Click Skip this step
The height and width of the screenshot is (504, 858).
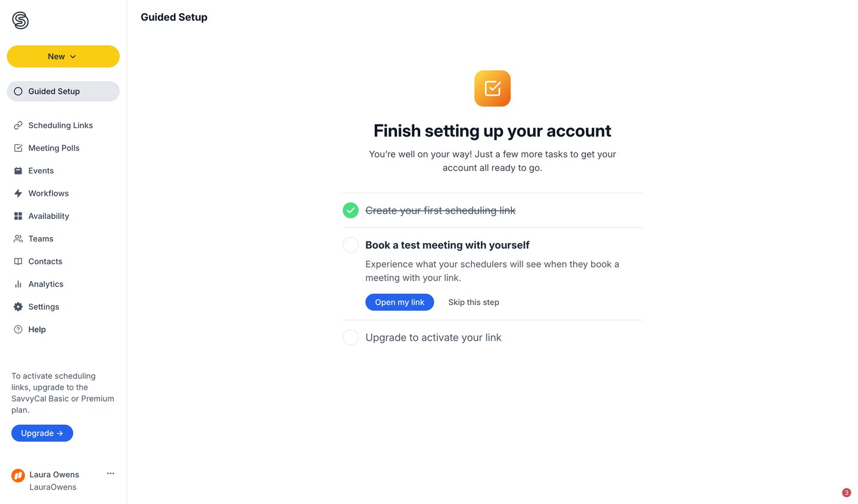click(473, 302)
